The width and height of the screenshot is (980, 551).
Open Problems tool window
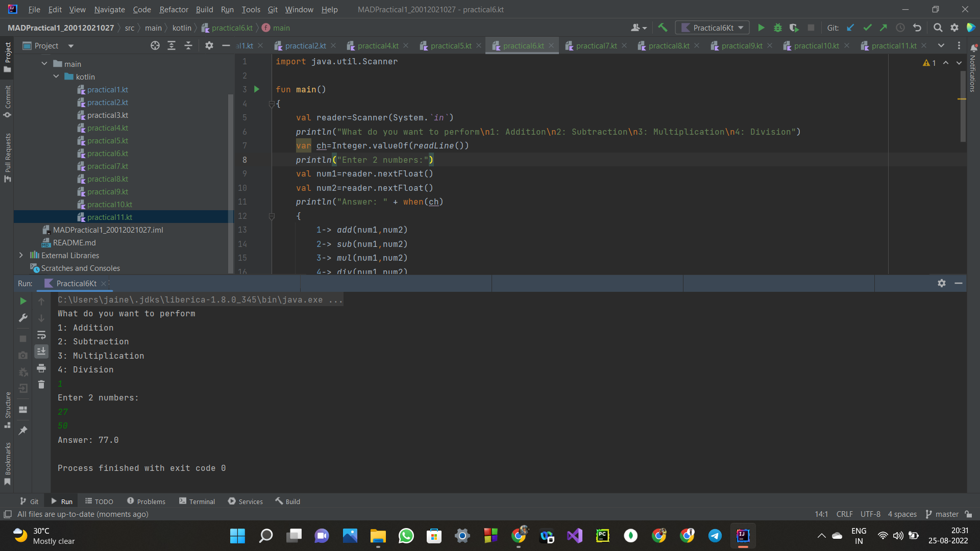(x=146, y=502)
